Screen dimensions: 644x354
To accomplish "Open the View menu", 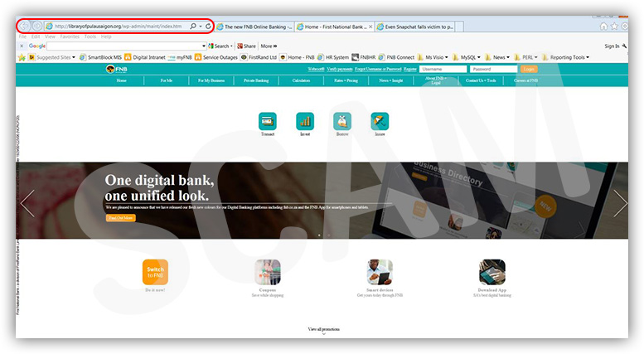I will 50,36.
